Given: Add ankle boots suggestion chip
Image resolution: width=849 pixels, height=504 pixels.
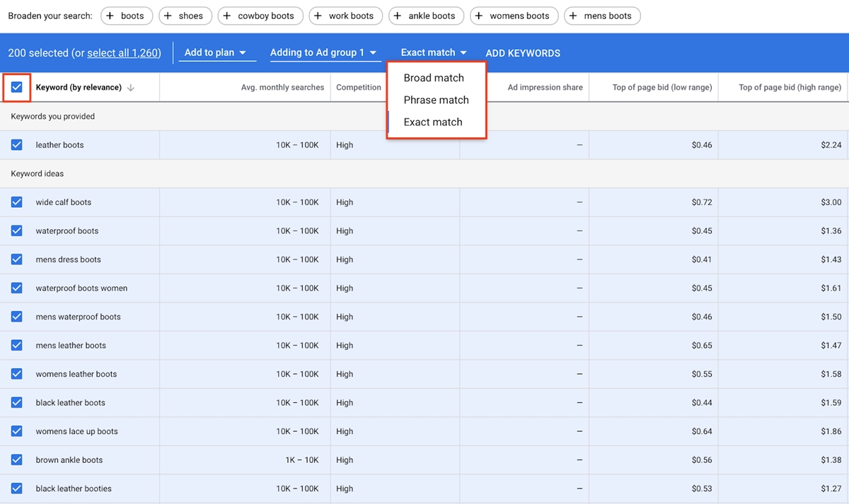Looking at the screenshot, I should 427,16.
